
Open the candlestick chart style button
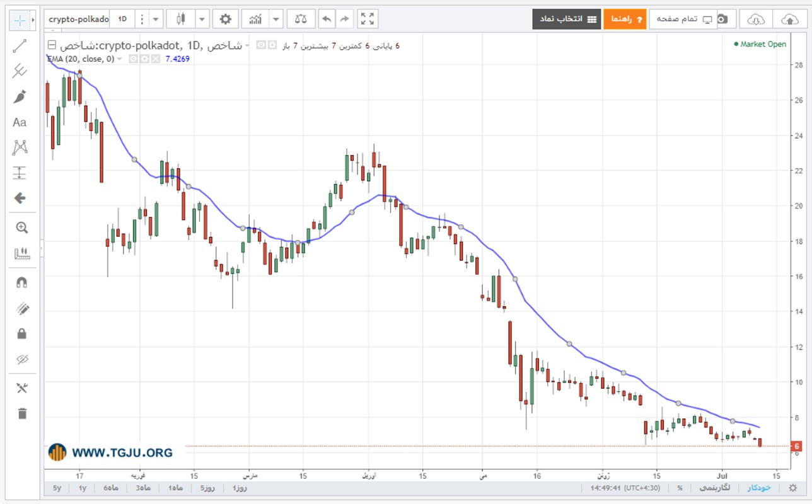pyautogui.click(x=181, y=19)
